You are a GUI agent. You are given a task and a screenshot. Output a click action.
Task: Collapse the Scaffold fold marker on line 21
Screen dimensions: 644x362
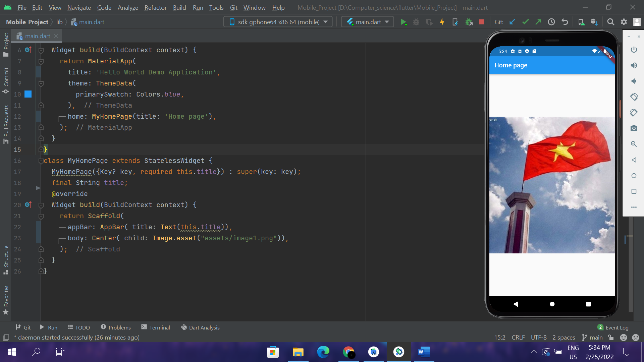[41, 216]
